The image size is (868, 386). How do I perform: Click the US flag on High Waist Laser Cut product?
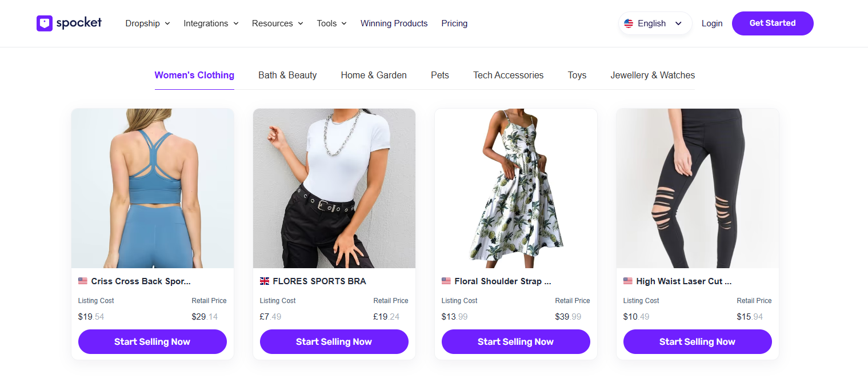[627, 281]
